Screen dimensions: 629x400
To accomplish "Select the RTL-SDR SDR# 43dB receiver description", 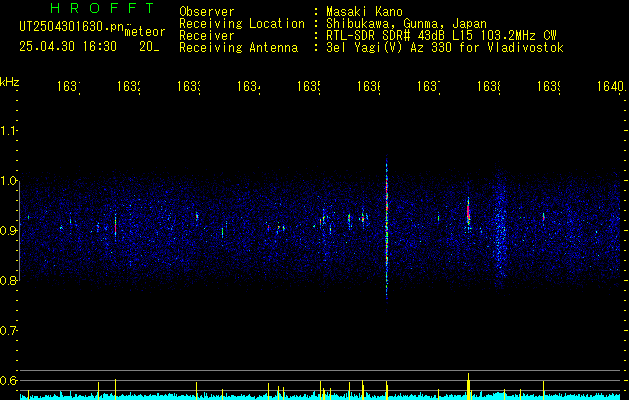I will click(x=441, y=36).
